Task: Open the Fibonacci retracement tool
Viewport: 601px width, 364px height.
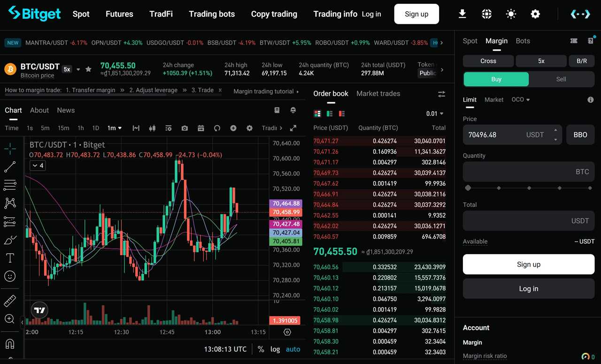Action: (10, 185)
